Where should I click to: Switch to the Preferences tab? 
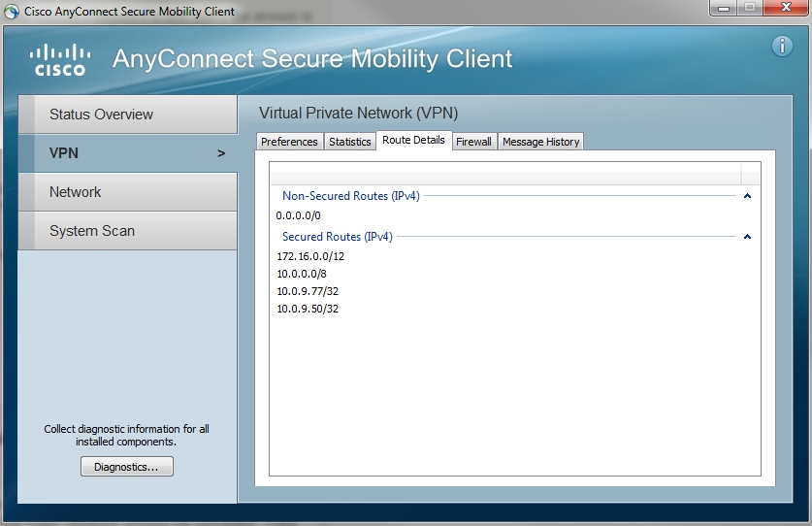click(x=289, y=142)
